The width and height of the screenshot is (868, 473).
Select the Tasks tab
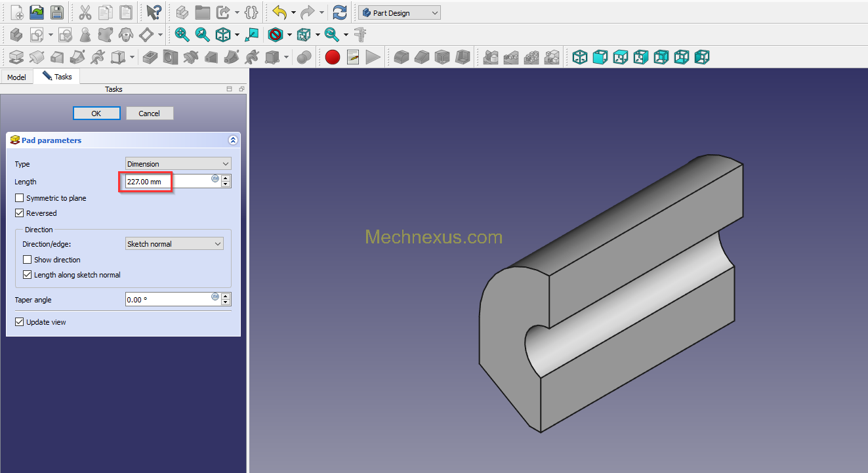[57, 77]
